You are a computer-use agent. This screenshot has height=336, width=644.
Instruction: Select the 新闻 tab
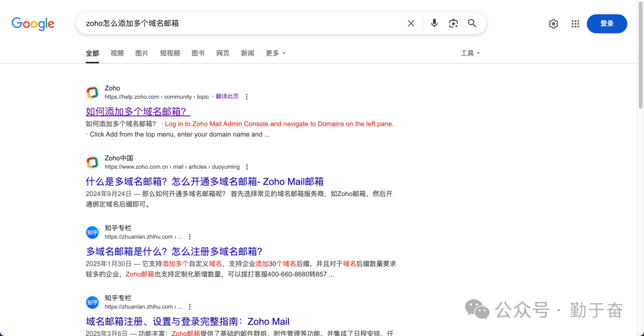247,53
